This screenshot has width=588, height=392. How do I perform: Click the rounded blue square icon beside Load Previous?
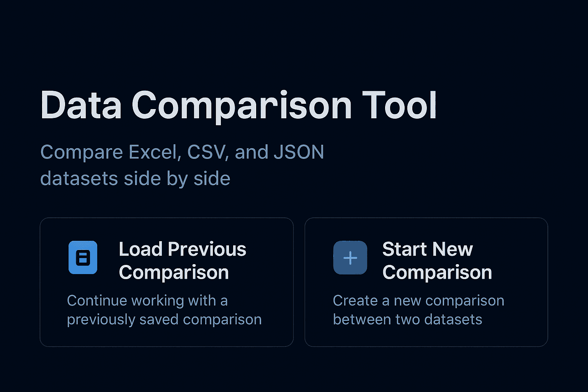pyautogui.click(x=83, y=258)
